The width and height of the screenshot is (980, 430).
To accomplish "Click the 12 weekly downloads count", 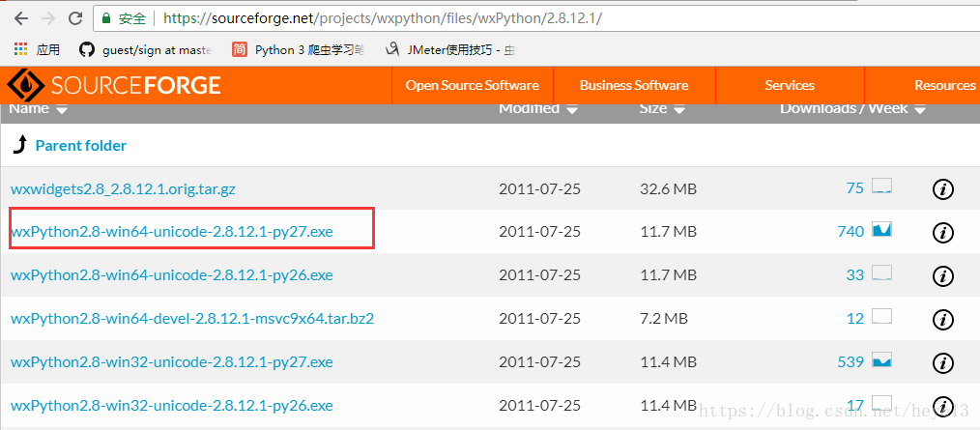I will coord(855,319).
